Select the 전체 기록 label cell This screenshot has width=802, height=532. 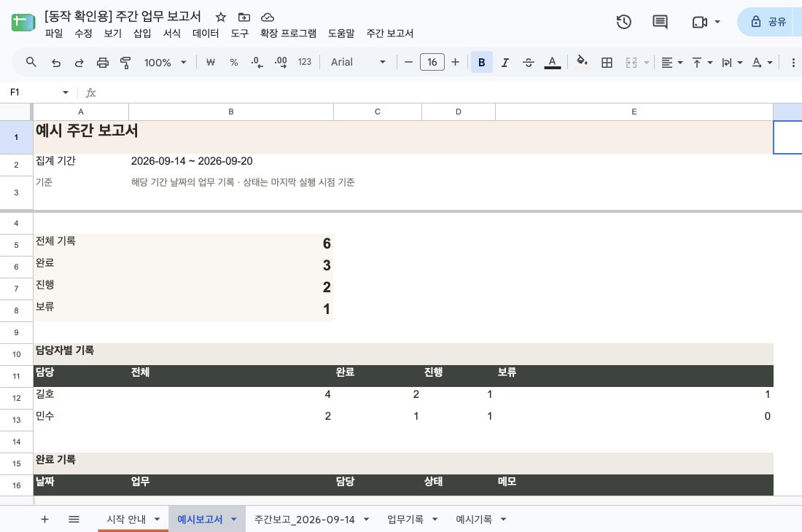(x=81, y=246)
